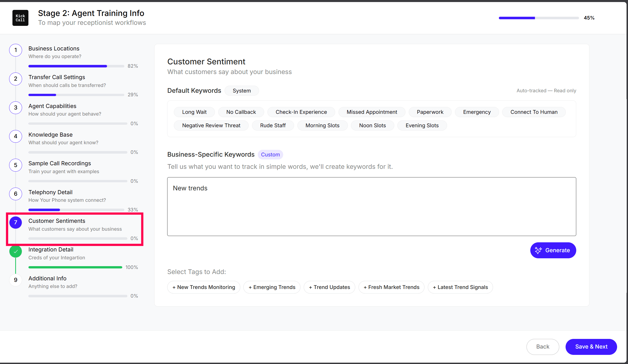
Task: Click step 5 number circle
Action: click(16, 165)
